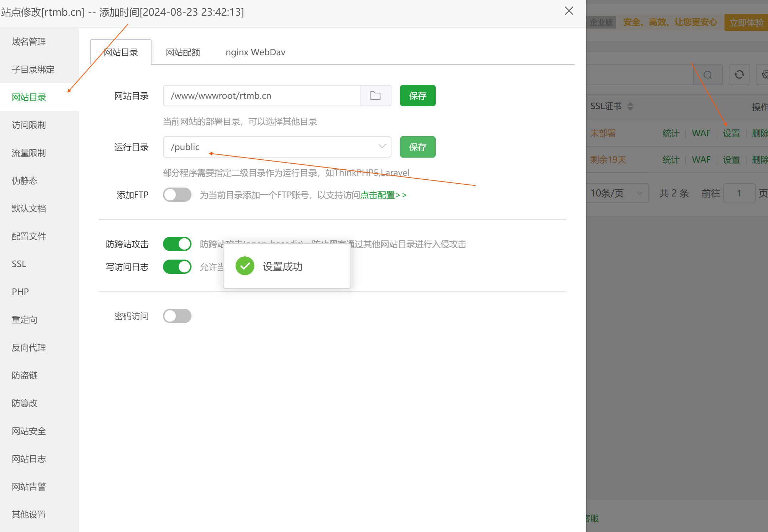Screen dimensions: 768x532
Task: Enable the password access toggle
Action: pos(177,316)
